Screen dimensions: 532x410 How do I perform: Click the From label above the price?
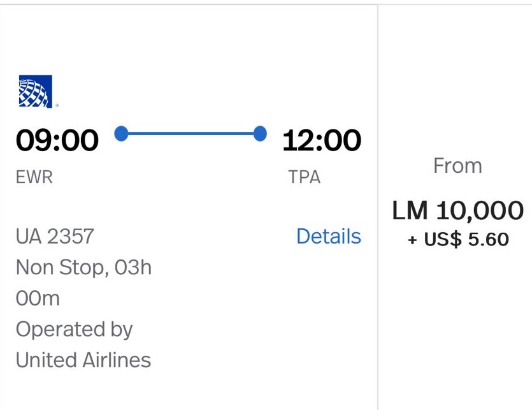point(457,166)
